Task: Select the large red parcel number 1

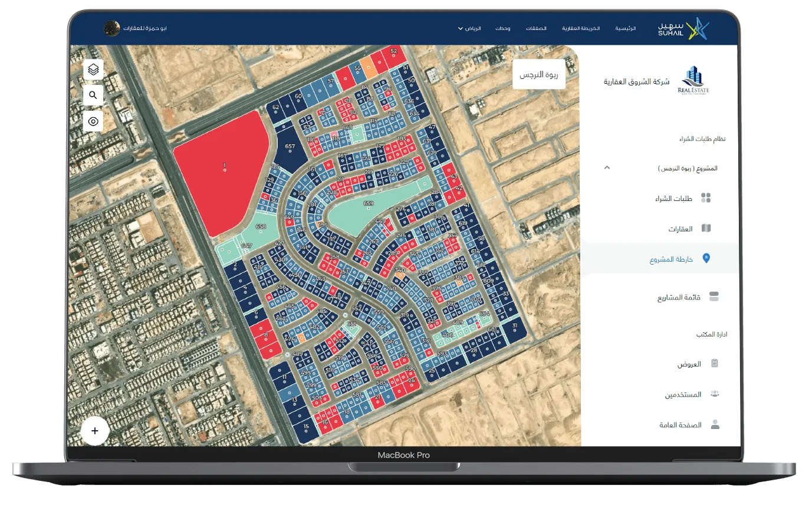Action: tap(224, 171)
